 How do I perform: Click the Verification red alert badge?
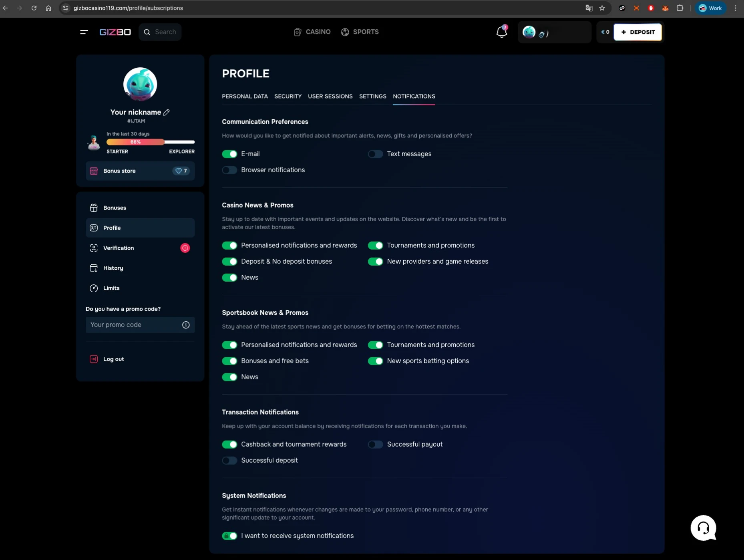tap(185, 248)
